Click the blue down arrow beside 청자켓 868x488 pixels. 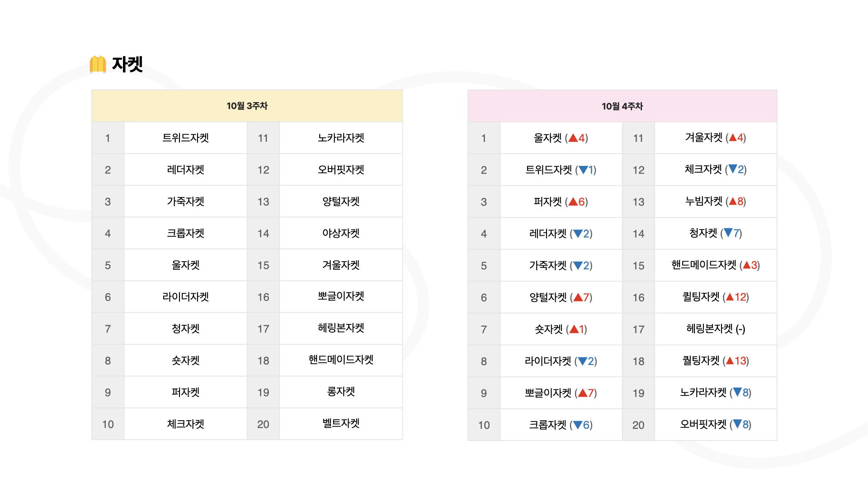click(728, 233)
